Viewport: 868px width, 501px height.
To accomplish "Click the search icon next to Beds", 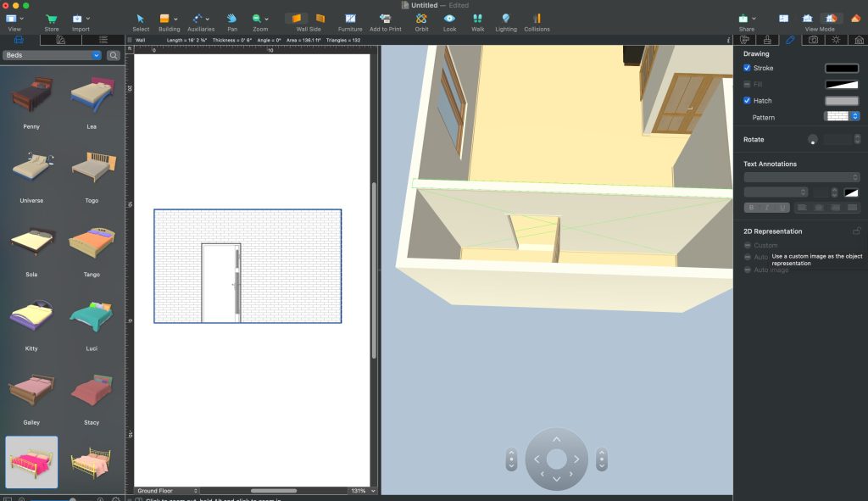I will 113,54.
